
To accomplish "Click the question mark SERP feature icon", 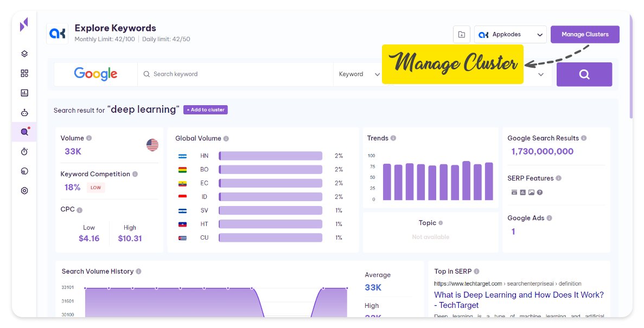I will (x=540, y=192).
